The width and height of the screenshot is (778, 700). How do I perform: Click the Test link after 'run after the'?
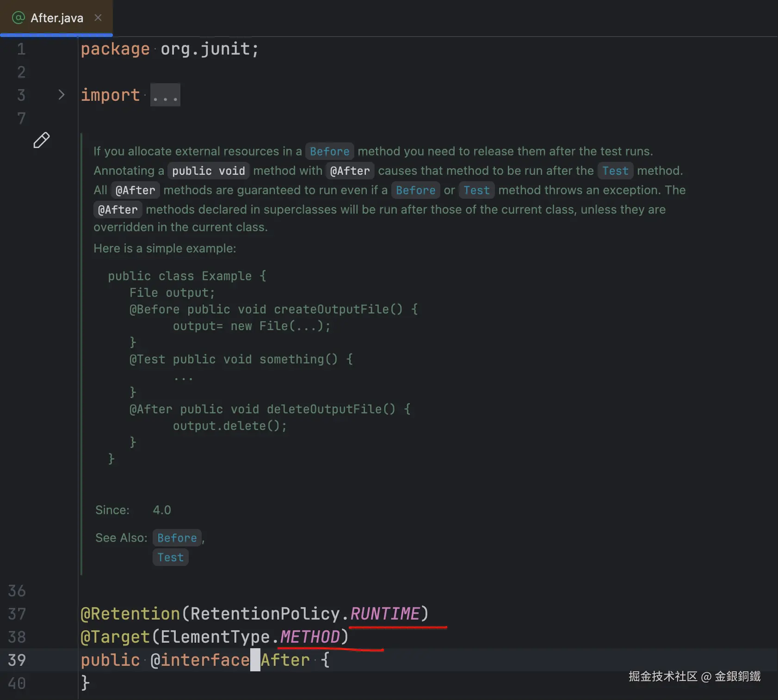pos(615,171)
